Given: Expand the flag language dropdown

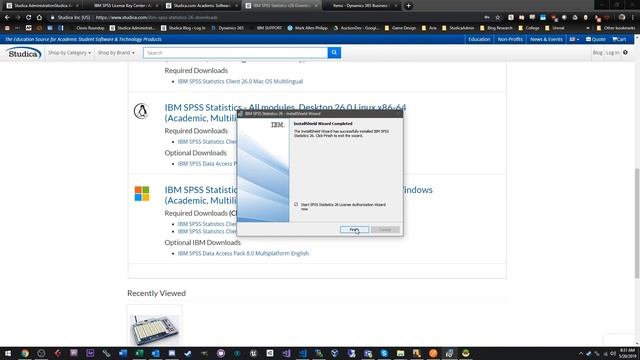Looking at the screenshot, I should point(574,39).
